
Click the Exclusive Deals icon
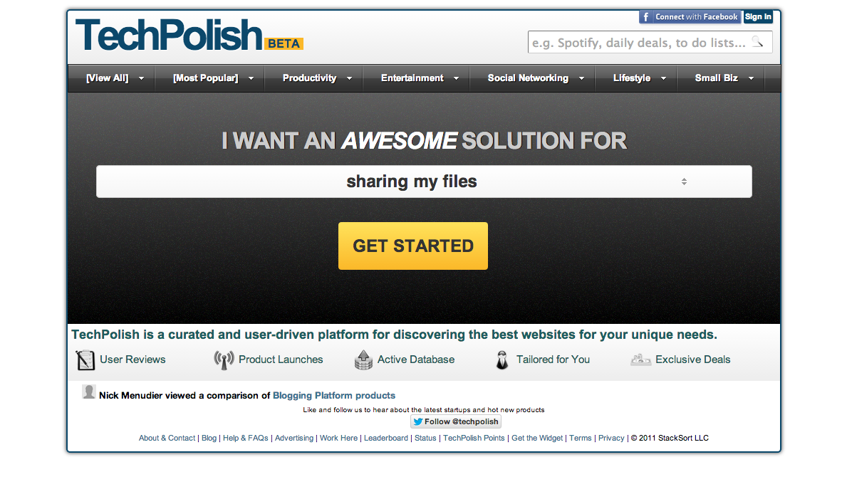[640, 360]
